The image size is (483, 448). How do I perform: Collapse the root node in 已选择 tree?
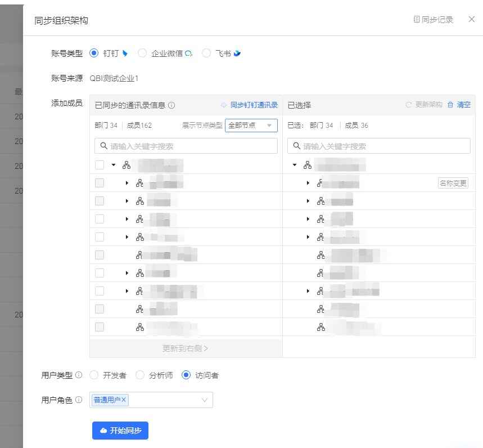click(x=295, y=165)
